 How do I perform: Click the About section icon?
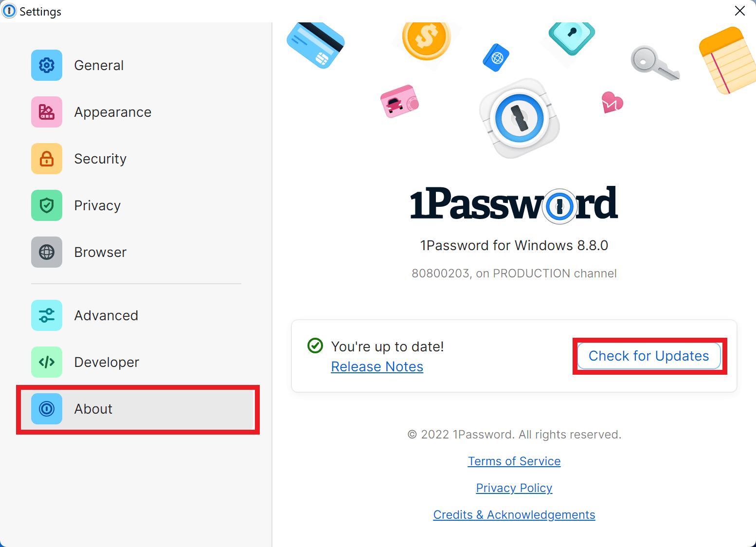[x=46, y=409]
